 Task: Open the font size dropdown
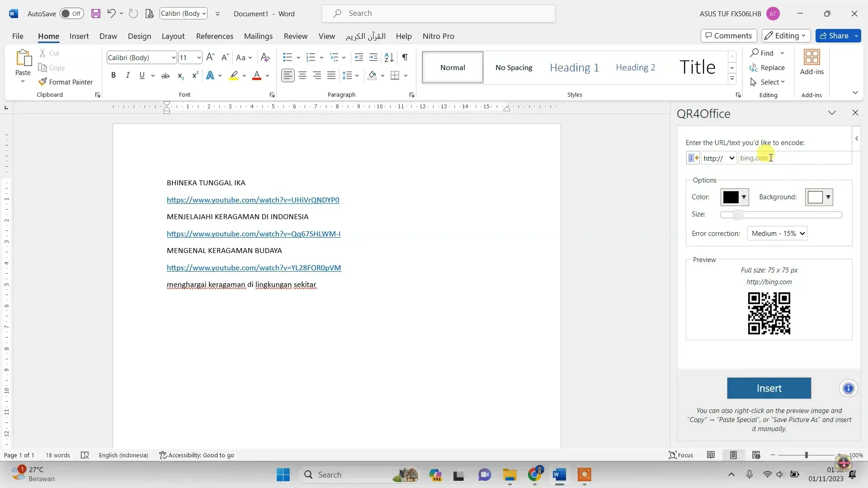[198, 57]
